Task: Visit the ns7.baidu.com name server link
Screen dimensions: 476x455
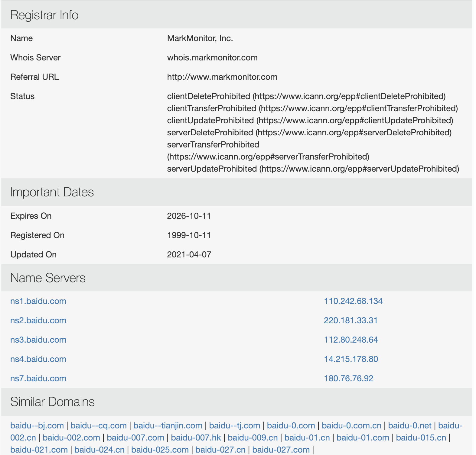Action: [x=38, y=379]
